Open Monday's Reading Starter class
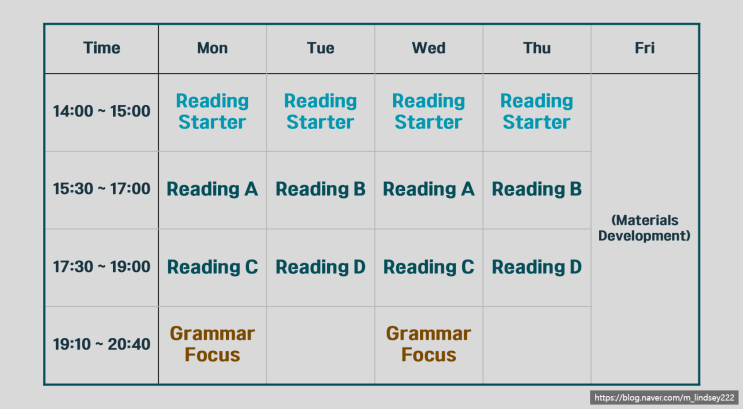The height and width of the screenshot is (409, 743). click(x=211, y=111)
